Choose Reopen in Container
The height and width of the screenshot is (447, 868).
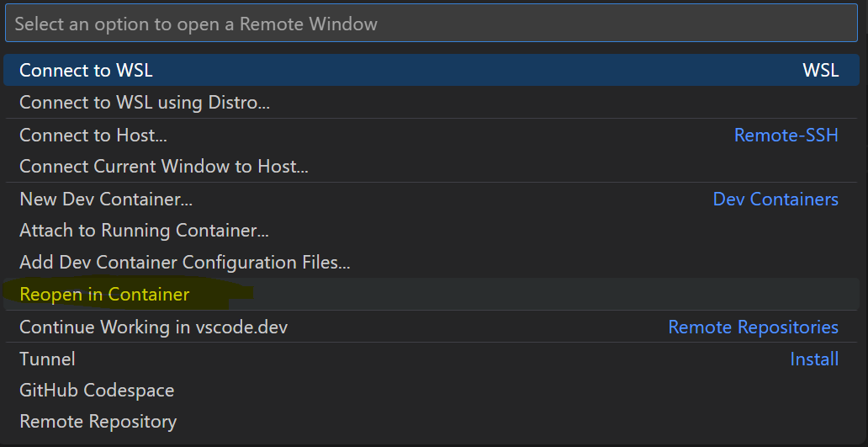(431, 294)
